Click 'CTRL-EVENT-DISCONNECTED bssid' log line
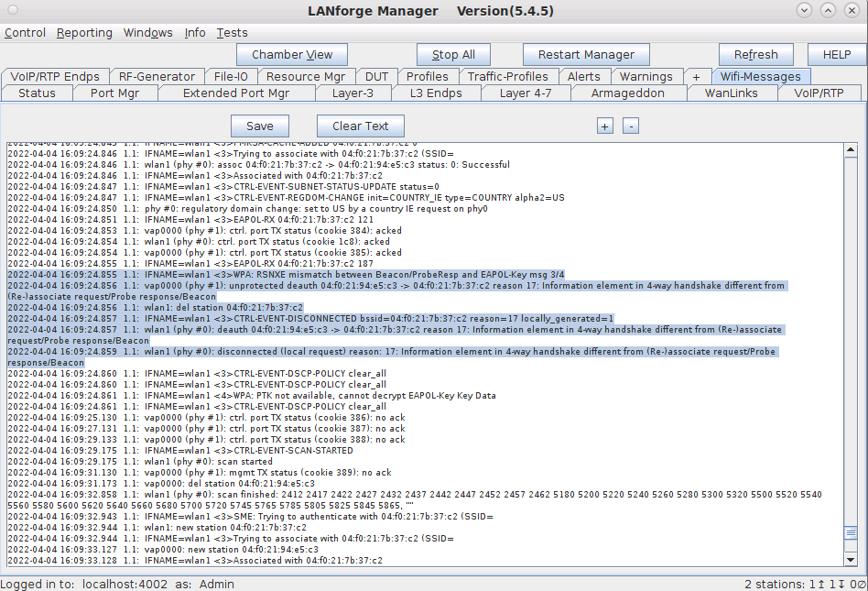Image resolution: width=868 pixels, height=591 pixels. coord(310,319)
